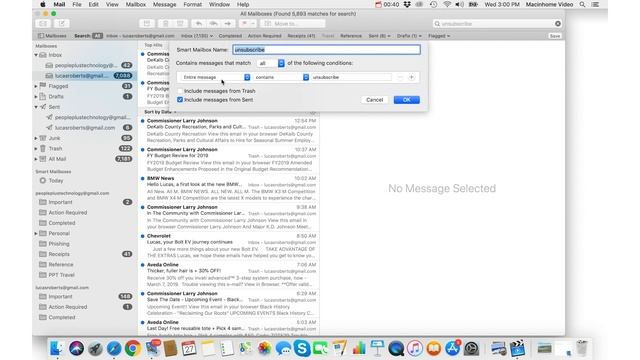Open Google Chrome from the dock

[133, 348]
